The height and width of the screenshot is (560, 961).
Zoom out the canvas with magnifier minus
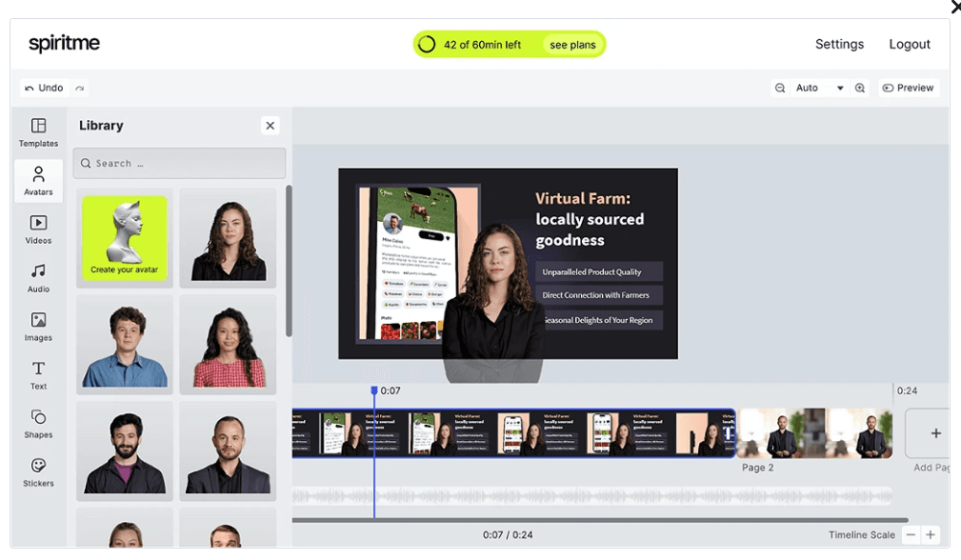pyautogui.click(x=780, y=89)
